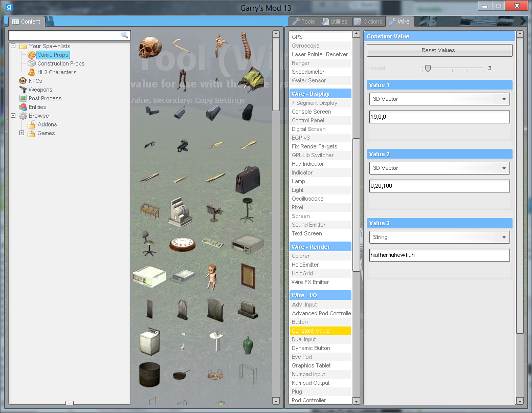This screenshot has height=413, width=532.
Task: Click the Post Process icon
Action: pyautogui.click(x=23, y=98)
